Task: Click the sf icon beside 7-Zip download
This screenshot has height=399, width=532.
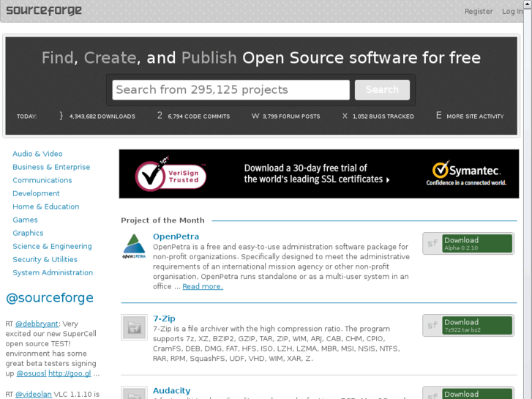Action: 432,325
